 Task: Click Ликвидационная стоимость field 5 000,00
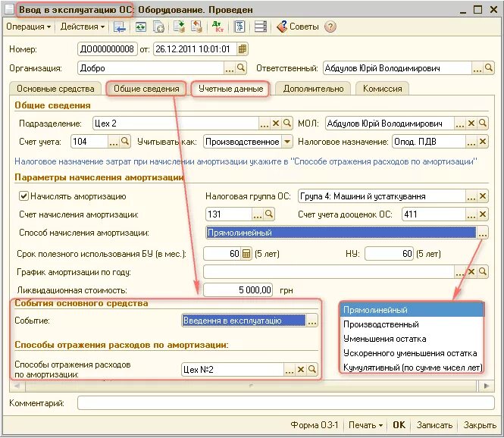point(238,290)
